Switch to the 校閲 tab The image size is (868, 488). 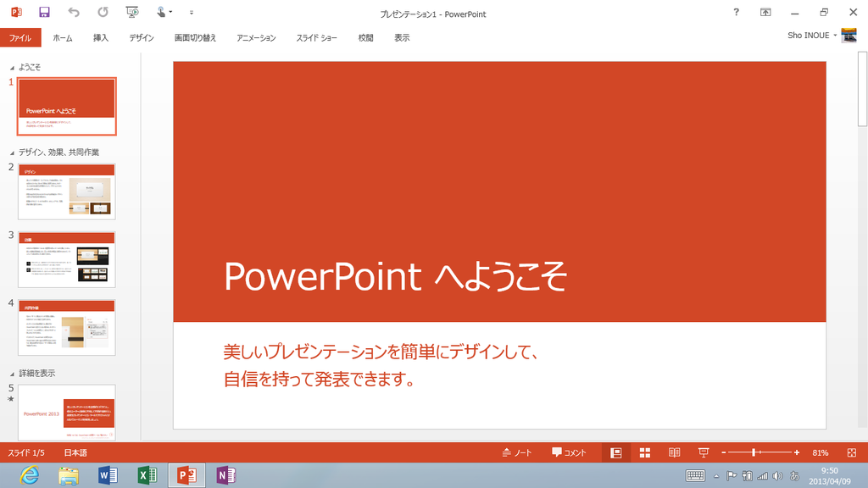tap(365, 37)
